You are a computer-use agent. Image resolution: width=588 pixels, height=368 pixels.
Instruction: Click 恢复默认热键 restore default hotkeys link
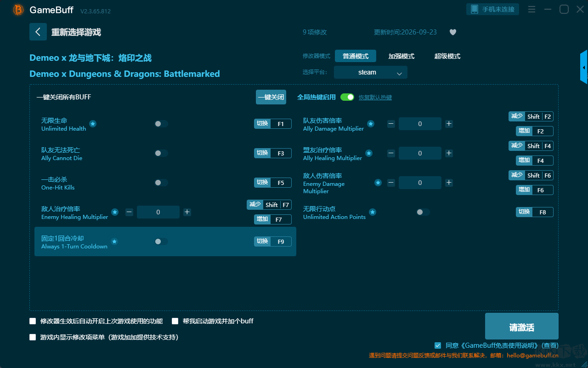(x=375, y=98)
